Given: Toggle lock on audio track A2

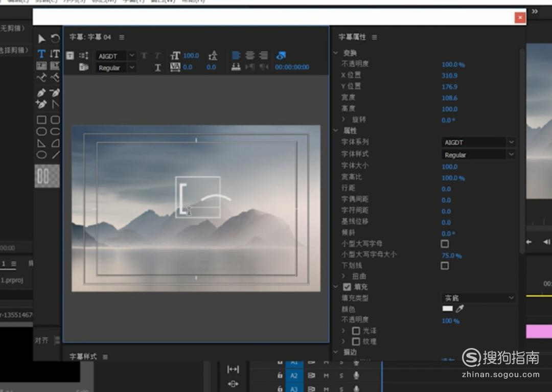Looking at the screenshot, I should [x=280, y=376].
